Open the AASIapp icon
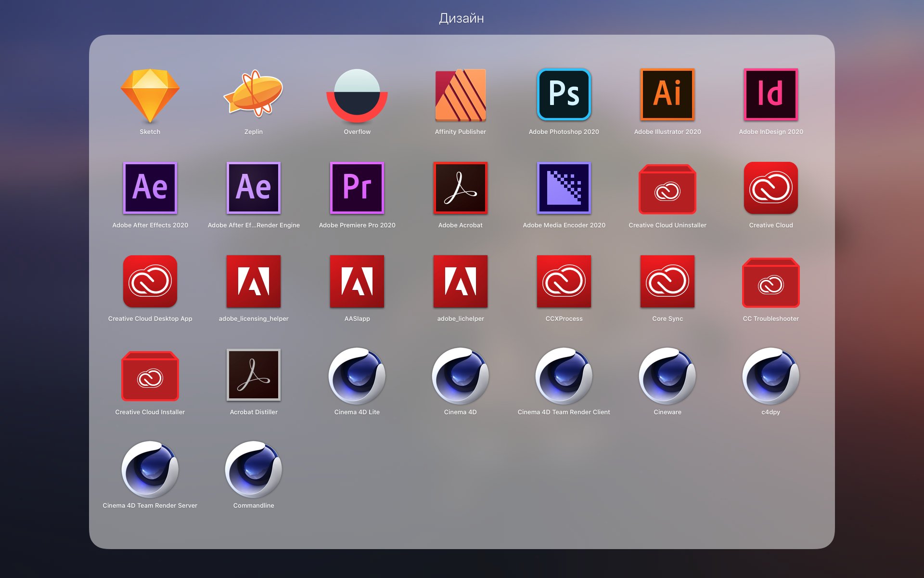924x578 pixels. pos(357,281)
